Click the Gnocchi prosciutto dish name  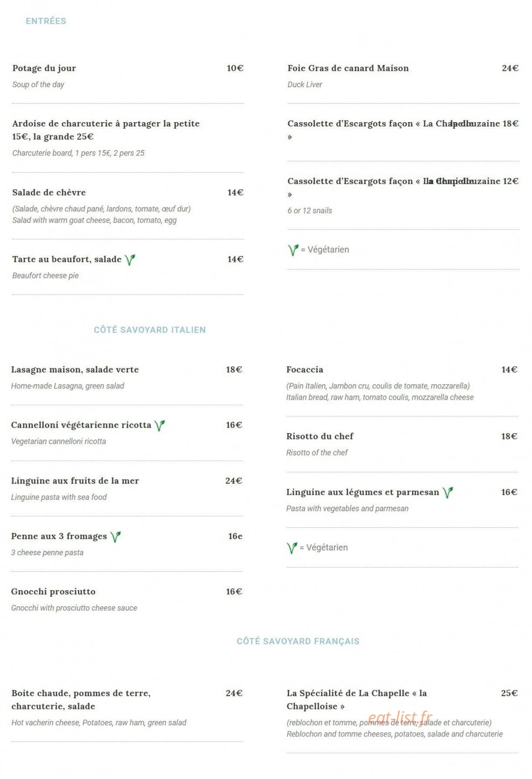[53, 592]
